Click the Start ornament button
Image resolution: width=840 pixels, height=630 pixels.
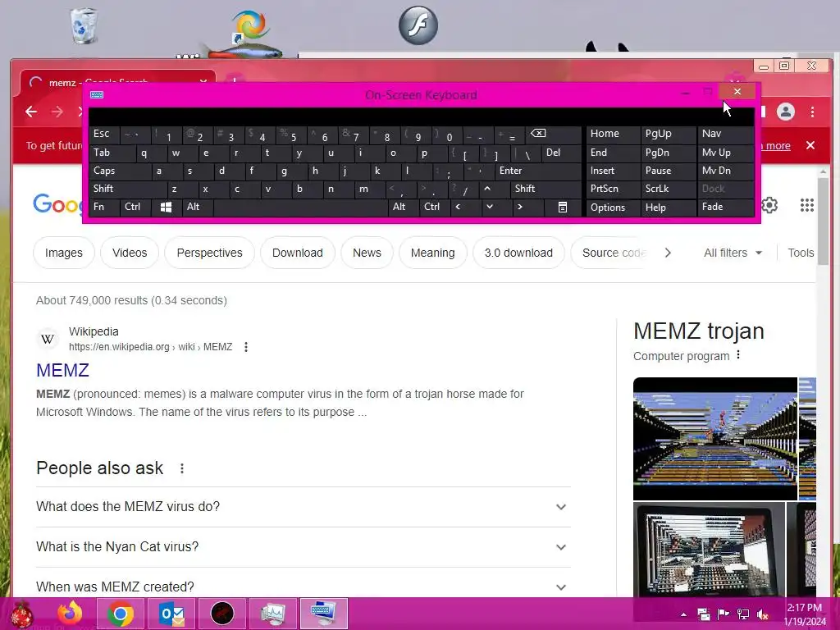pyautogui.click(x=21, y=614)
